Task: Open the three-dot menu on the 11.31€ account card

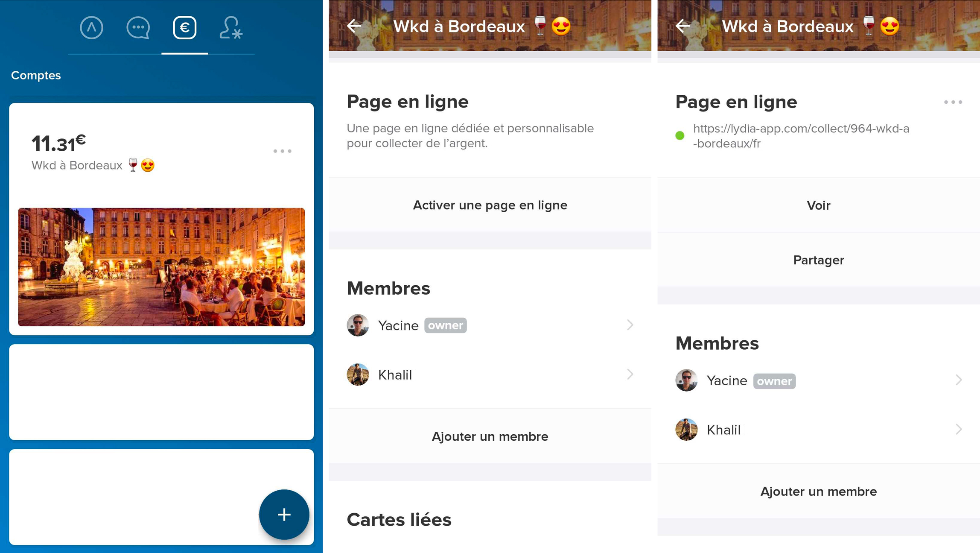Action: (x=282, y=151)
